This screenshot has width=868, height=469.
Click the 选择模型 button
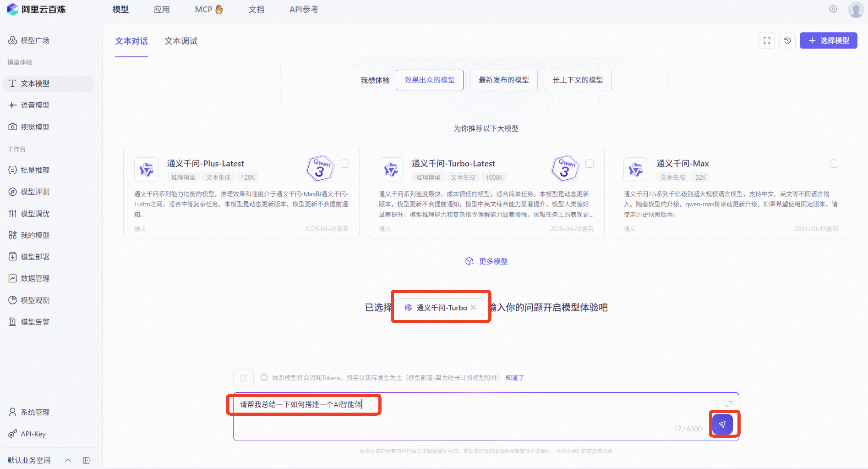click(829, 40)
